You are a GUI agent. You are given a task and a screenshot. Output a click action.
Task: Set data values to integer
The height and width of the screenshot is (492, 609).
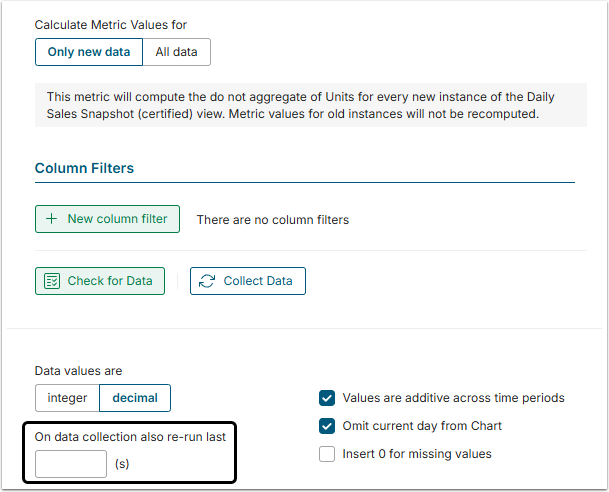pyautogui.click(x=67, y=398)
